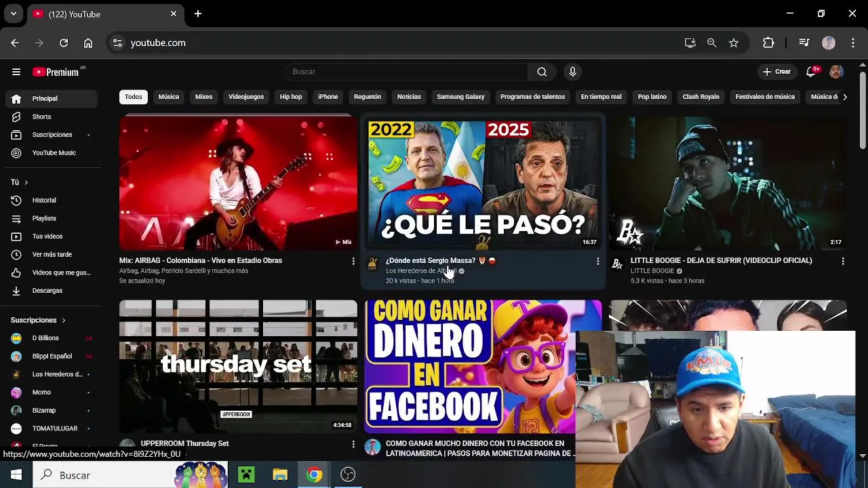The height and width of the screenshot is (488, 868).
Task: Click the search magnifier button
Action: (542, 72)
